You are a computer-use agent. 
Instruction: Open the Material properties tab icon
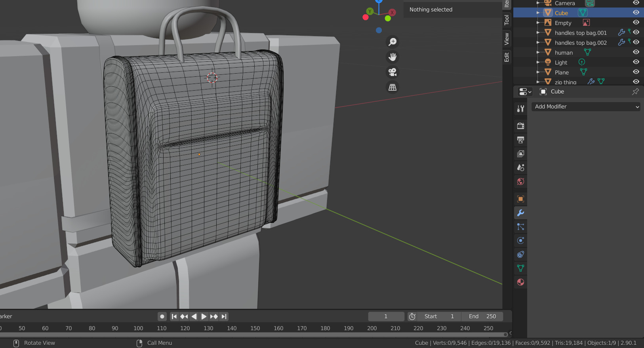[x=520, y=282]
